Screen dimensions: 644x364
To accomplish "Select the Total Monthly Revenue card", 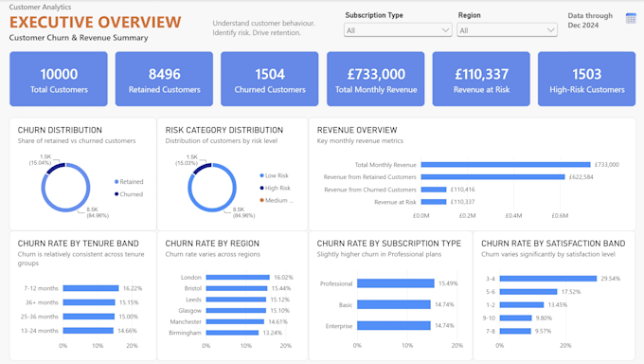I will point(376,79).
